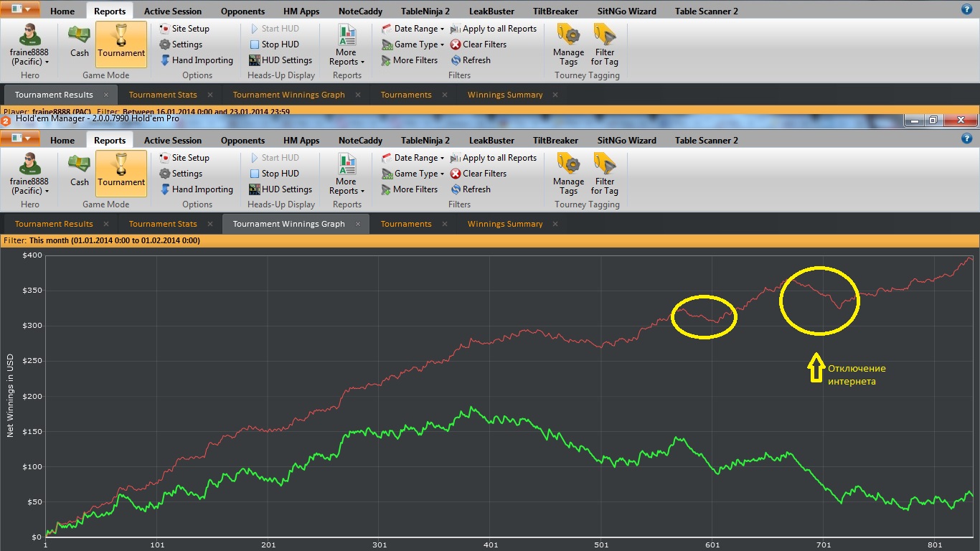Stop the HUD in the background window
Image resolution: width=980 pixels, height=551 pixels.
pyautogui.click(x=274, y=44)
